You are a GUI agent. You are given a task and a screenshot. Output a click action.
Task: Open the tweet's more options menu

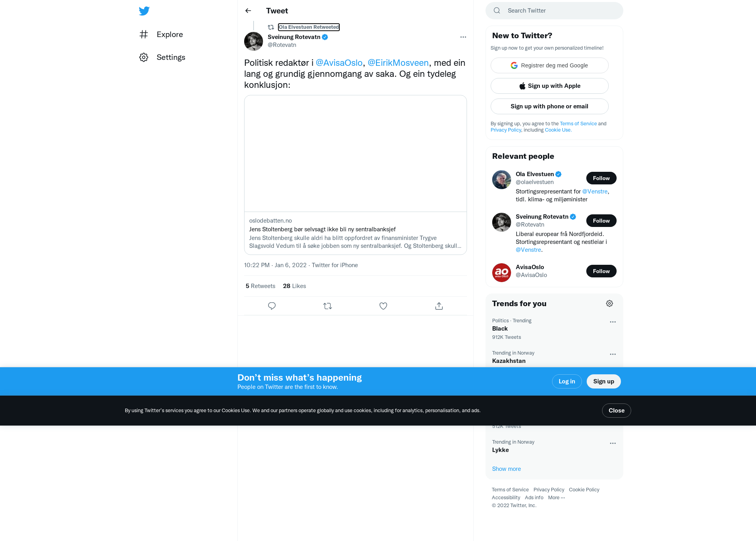tap(463, 37)
